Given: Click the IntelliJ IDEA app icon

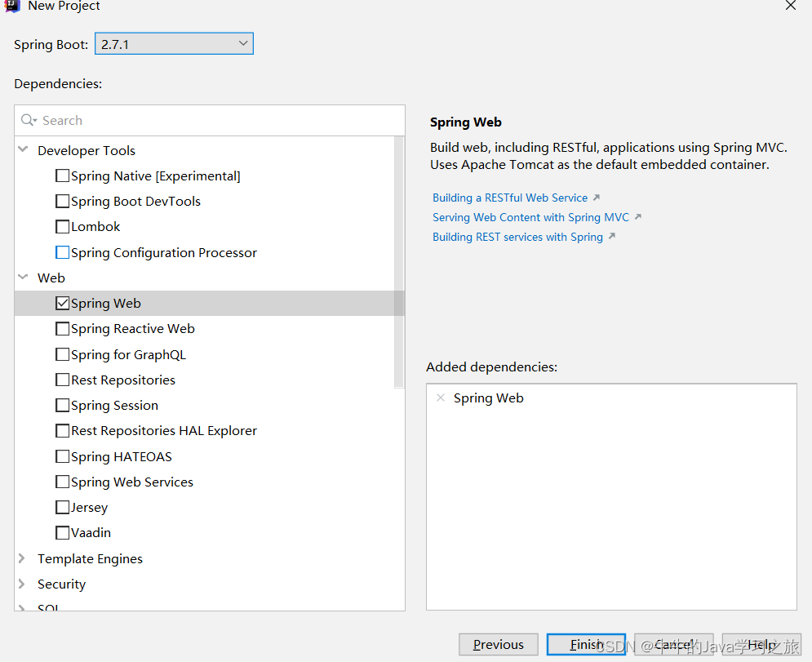Looking at the screenshot, I should [x=12, y=6].
